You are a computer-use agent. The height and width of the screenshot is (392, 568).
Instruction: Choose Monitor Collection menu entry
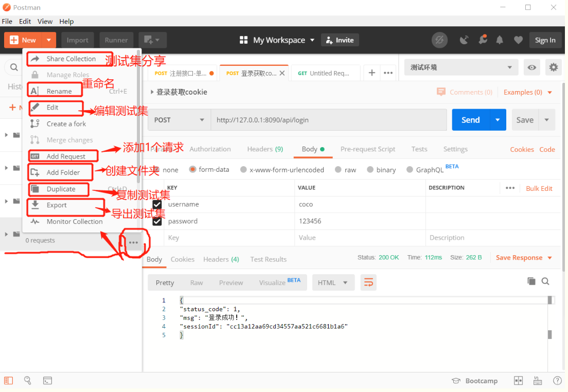74,221
